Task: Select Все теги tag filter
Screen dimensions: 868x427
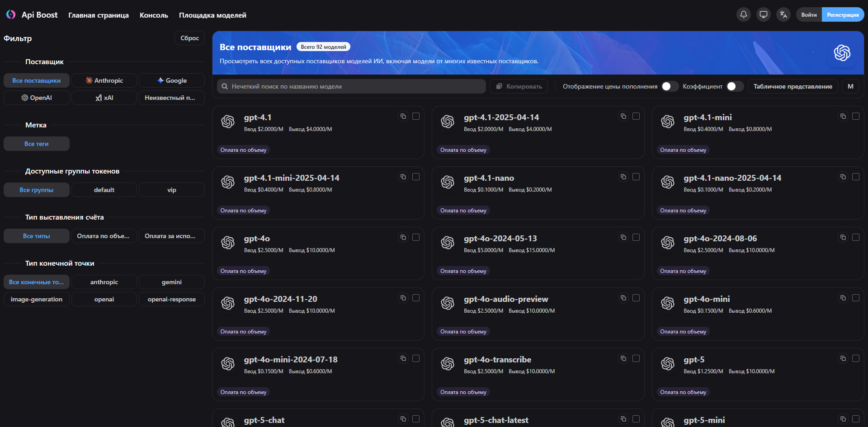Action: coord(37,144)
